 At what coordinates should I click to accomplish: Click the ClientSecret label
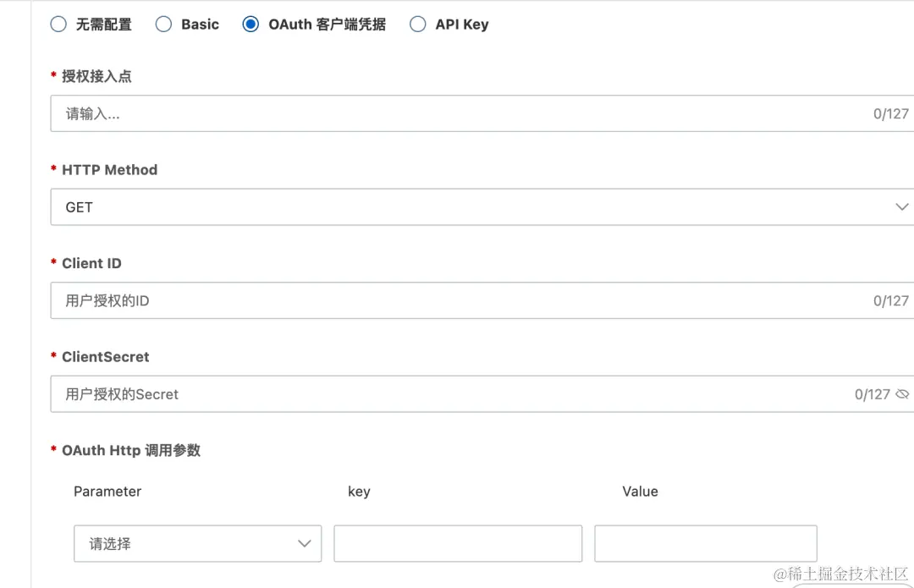click(x=106, y=357)
